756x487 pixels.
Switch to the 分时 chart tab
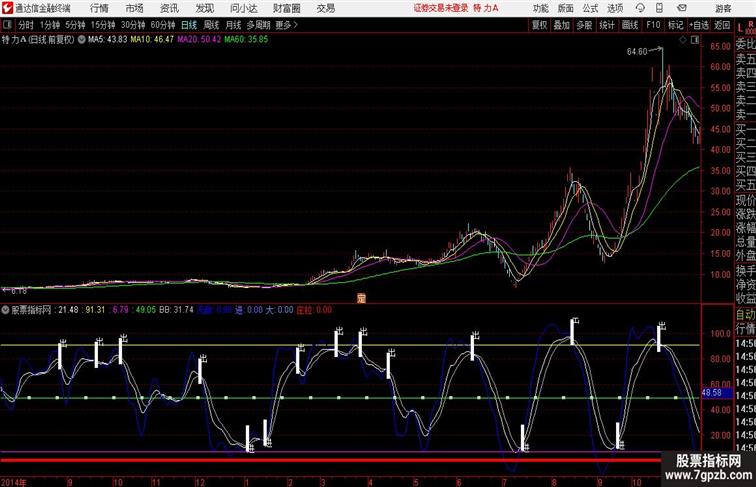coord(26,25)
